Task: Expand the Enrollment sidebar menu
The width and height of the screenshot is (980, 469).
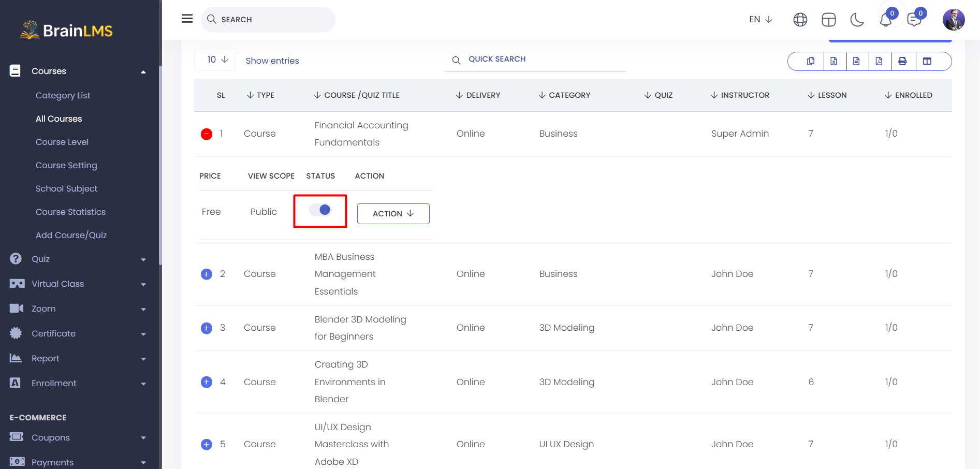Action: (78, 383)
